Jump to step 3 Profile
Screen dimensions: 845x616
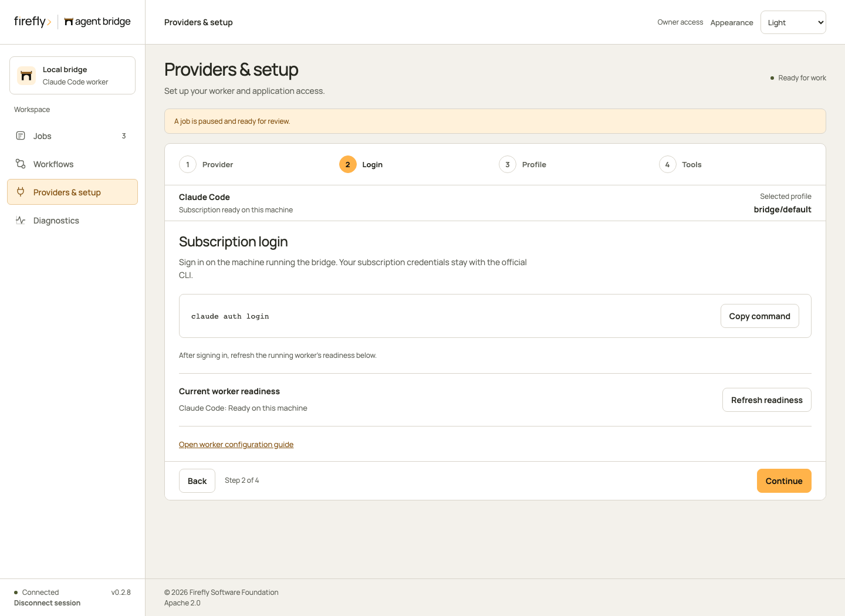(522, 165)
